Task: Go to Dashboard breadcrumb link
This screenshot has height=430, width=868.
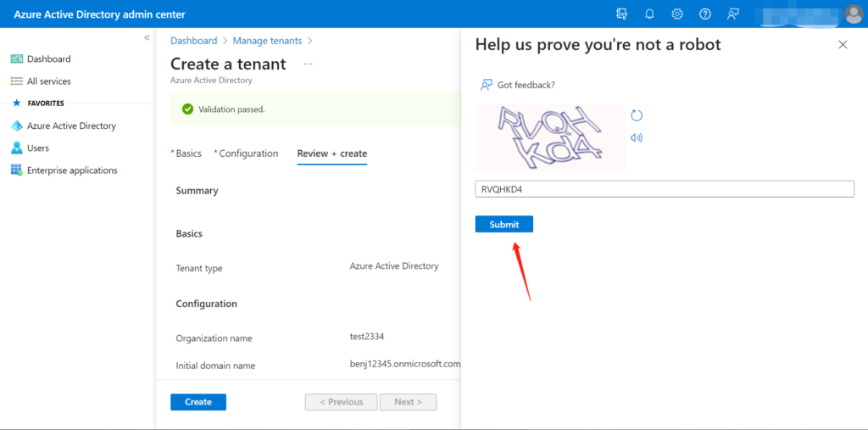Action: [x=194, y=41]
